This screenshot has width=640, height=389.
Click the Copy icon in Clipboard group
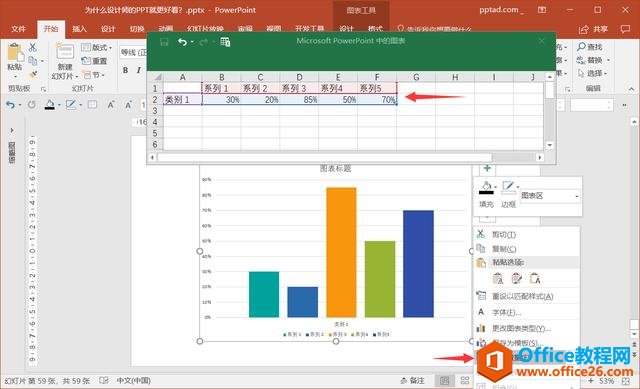coord(33,61)
